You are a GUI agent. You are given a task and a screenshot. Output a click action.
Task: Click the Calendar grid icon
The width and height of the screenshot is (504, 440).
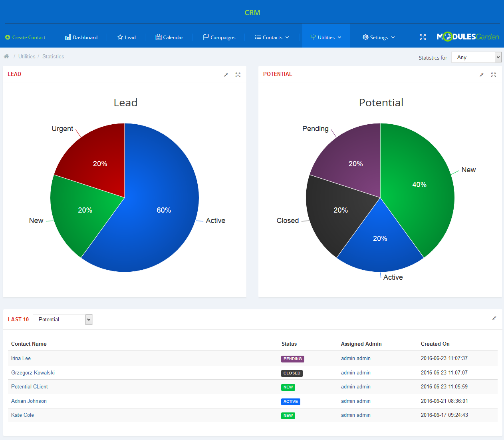tap(159, 37)
